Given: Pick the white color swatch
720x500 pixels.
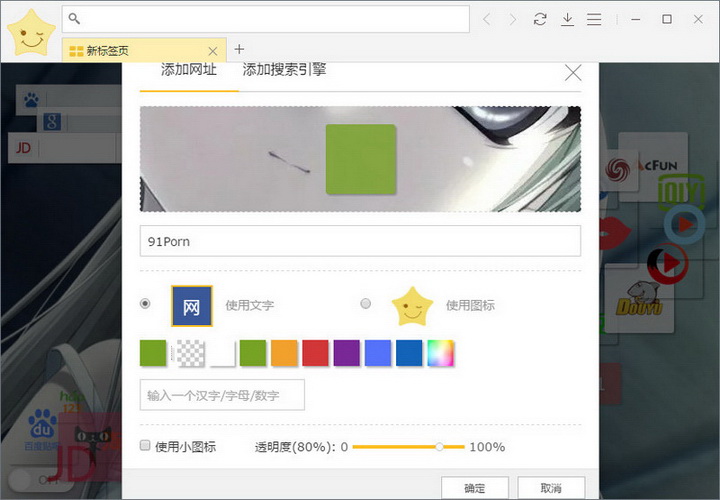Looking at the screenshot, I should click(x=223, y=353).
